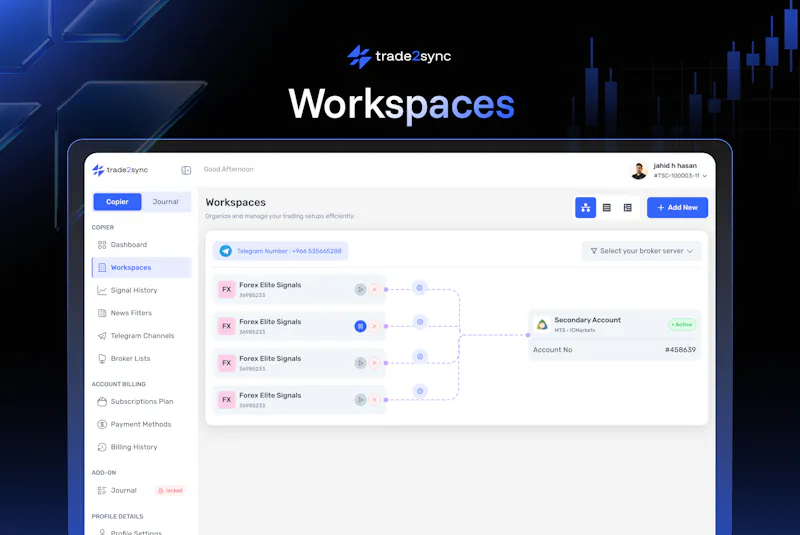Image resolution: width=800 pixels, height=535 pixels.
Task: Open Subscriptions Plan
Action: click(142, 401)
